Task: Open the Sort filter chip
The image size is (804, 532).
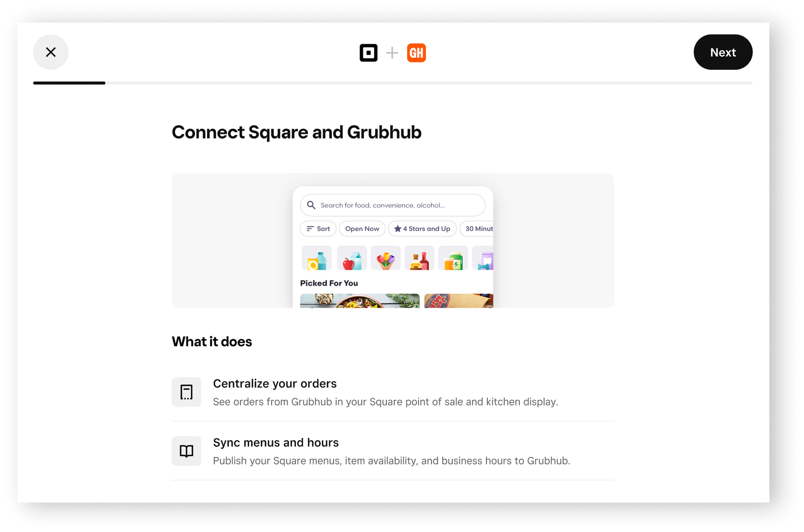Action: 318,229
